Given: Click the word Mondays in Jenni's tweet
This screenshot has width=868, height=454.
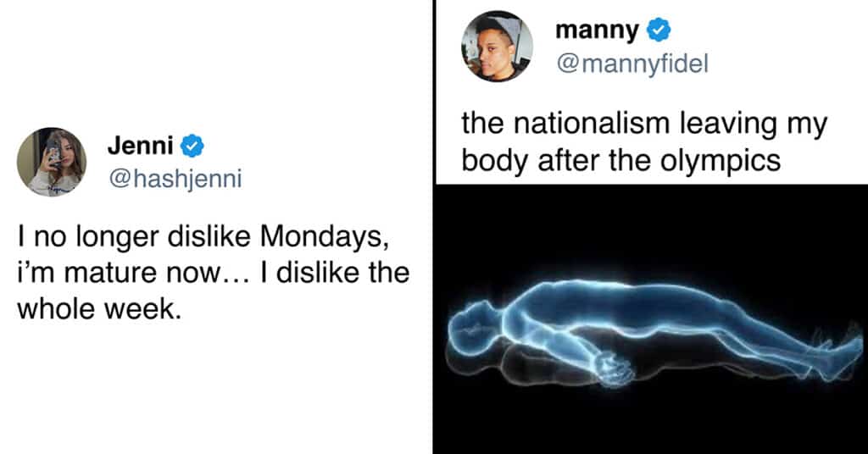Looking at the screenshot, I should coord(321,236).
